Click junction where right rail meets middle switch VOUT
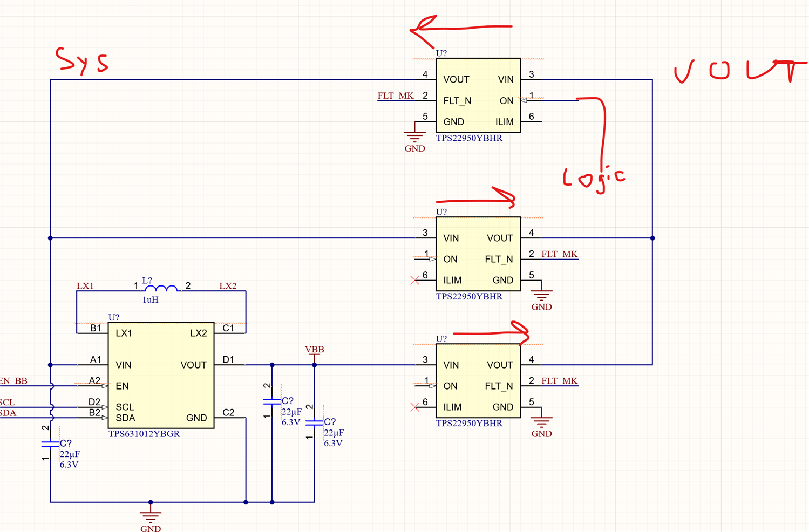 pyautogui.click(x=652, y=238)
